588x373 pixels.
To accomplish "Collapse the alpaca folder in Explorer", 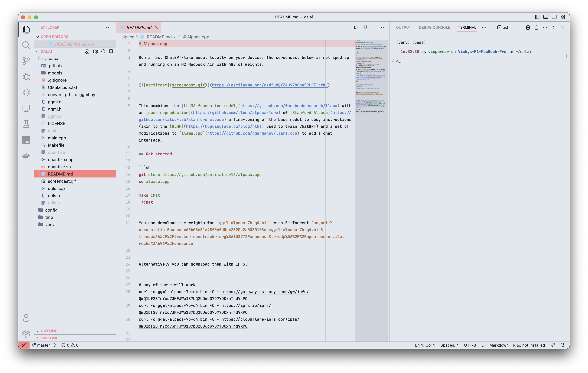I will (75, 59).
